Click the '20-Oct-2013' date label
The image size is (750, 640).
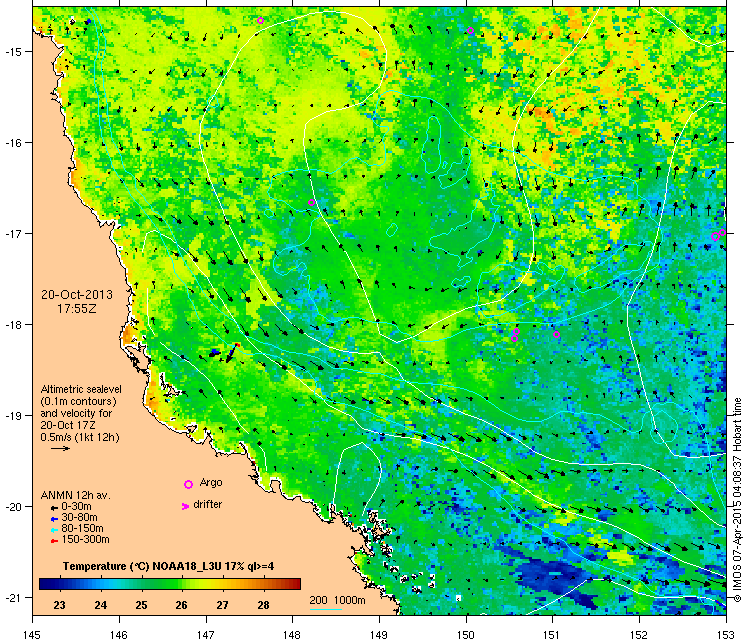coord(77,295)
